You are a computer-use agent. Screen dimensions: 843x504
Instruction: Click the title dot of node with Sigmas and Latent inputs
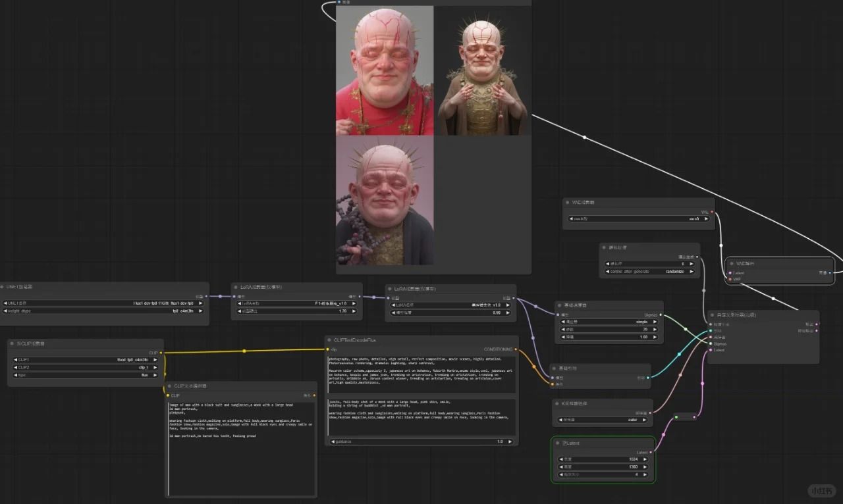click(712, 315)
